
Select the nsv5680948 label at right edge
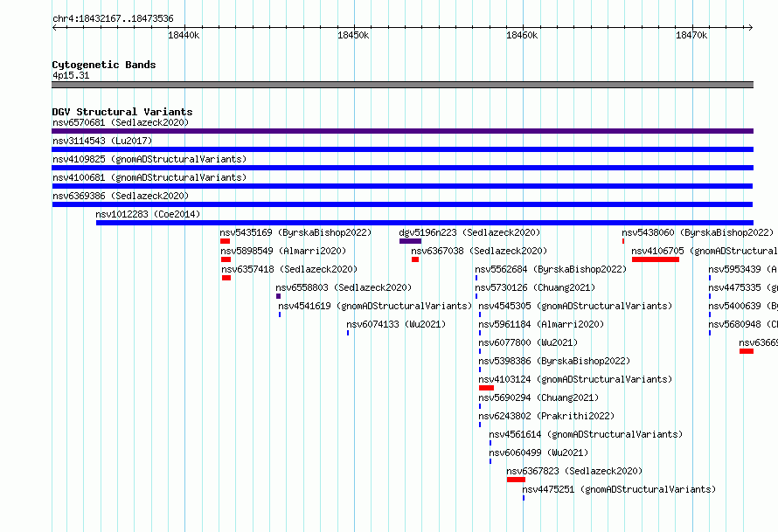tap(743, 324)
